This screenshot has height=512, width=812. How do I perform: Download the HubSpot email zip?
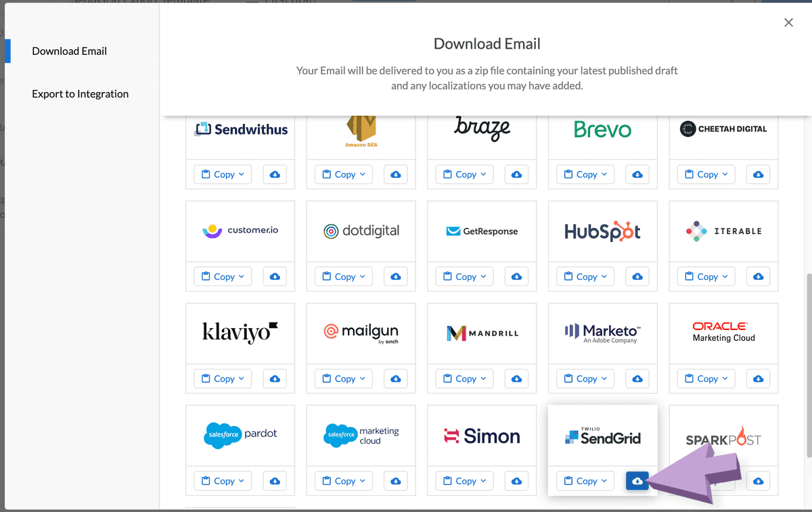[x=637, y=277]
